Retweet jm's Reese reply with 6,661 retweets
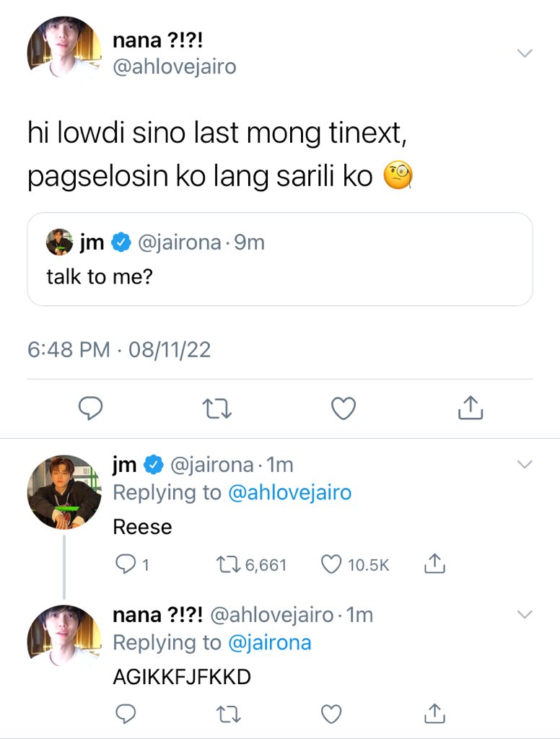The width and height of the screenshot is (560, 739). point(251,564)
